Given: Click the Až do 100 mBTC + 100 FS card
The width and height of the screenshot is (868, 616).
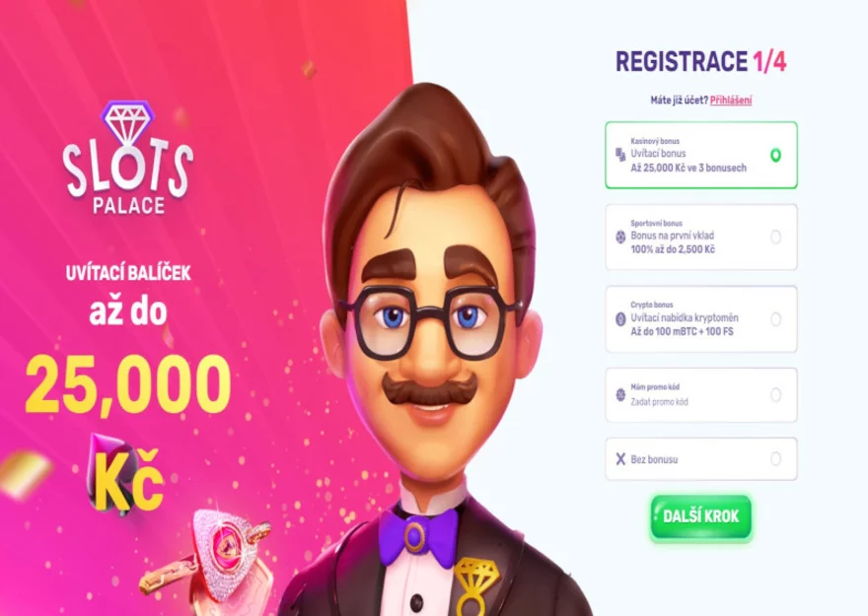Looking at the screenshot, I should click(x=701, y=319).
